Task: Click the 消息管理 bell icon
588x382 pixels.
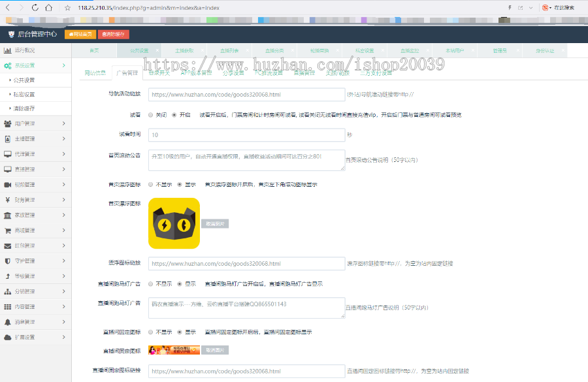Action: coord(7,322)
